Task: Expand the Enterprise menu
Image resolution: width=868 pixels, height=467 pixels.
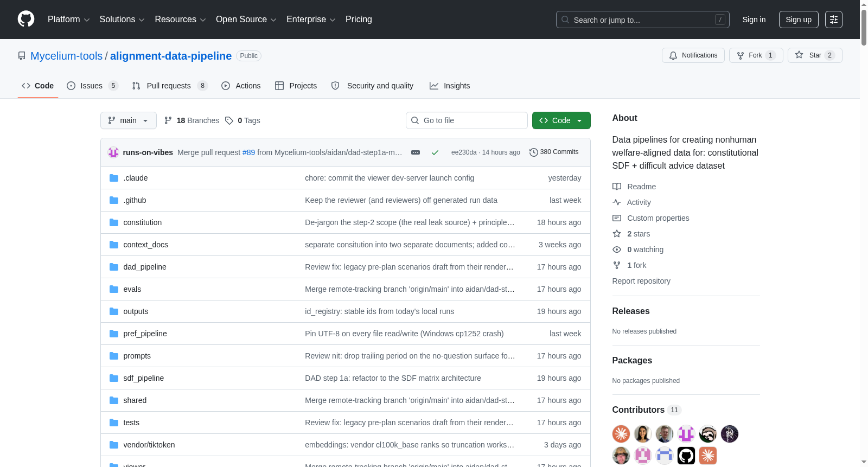Action: point(311,20)
